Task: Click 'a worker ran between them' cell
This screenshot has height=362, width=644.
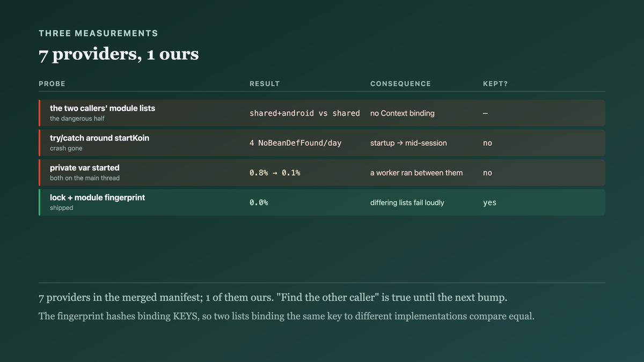Action: click(x=416, y=173)
